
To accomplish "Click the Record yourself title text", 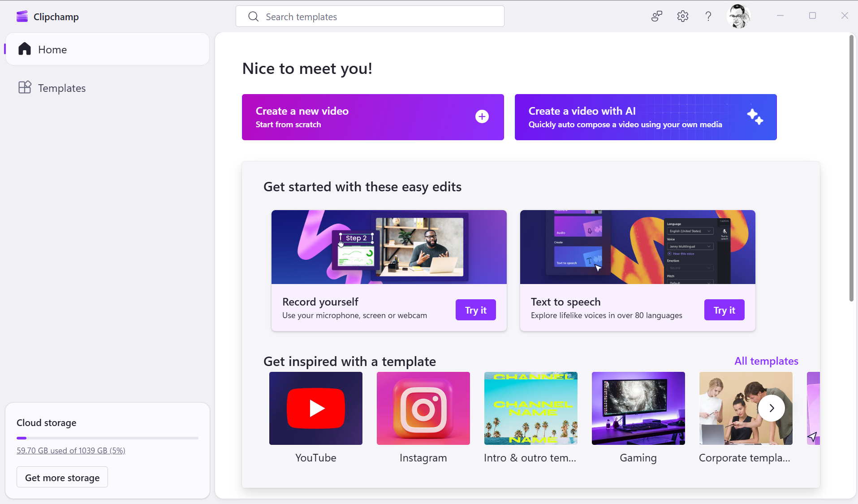I will point(320,302).
